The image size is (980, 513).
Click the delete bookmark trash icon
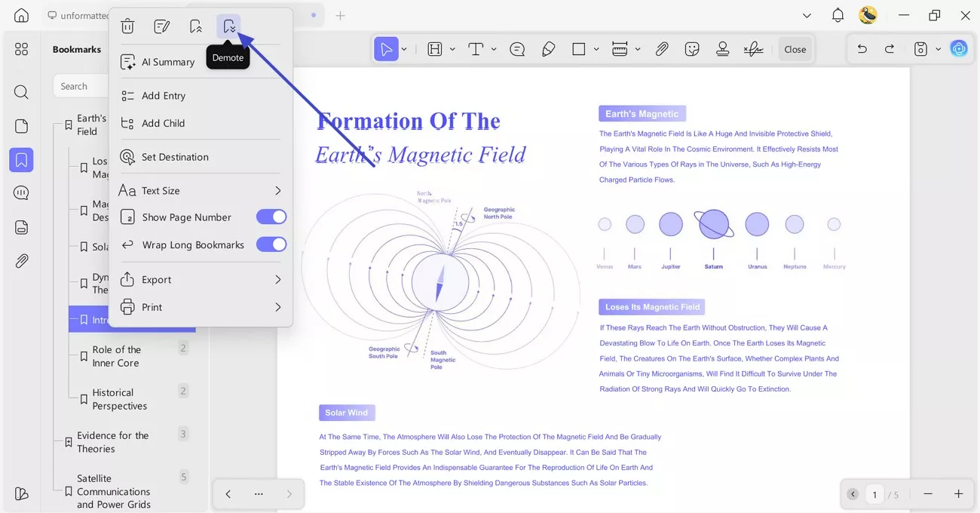127,26
